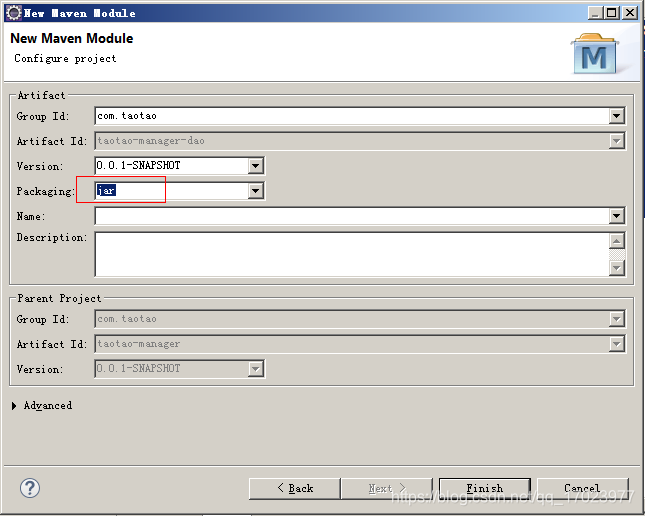Image resolution: width=645 pixels, height=516 pixels.
Task: Click the Back button
Action: [295, 488]
